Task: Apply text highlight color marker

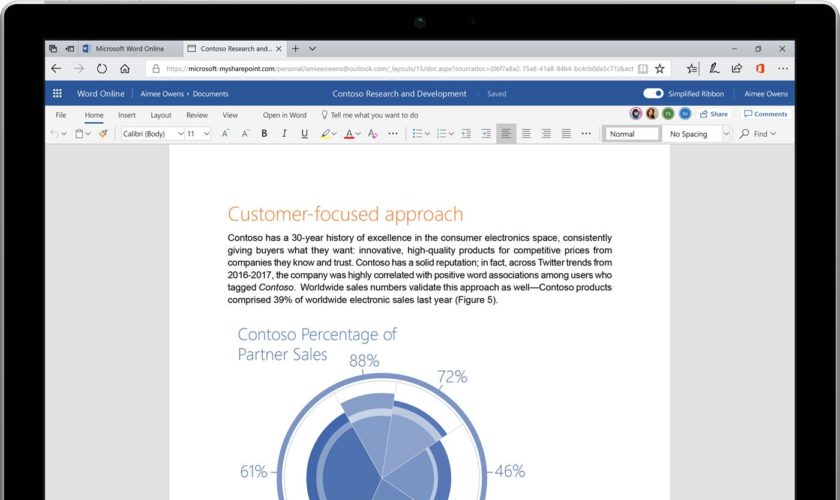Action: pos(325,134)
